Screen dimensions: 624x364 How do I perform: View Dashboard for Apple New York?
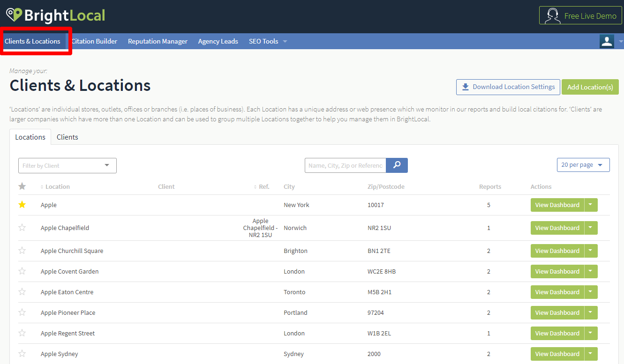pyautogui.click(x=557, y=205)
